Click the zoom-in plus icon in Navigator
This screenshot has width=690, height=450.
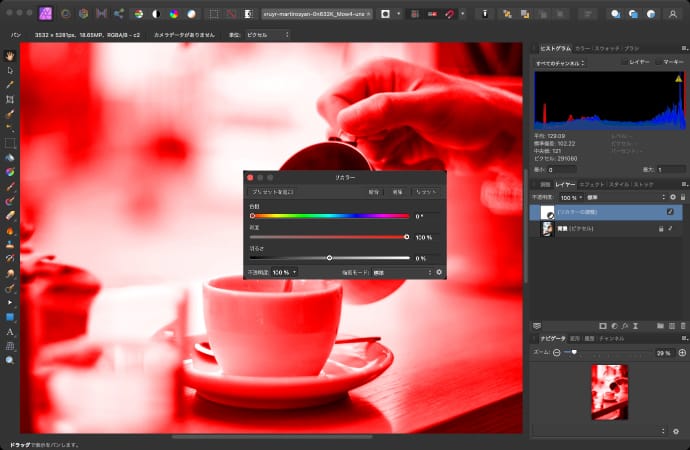tap(682, 353)
